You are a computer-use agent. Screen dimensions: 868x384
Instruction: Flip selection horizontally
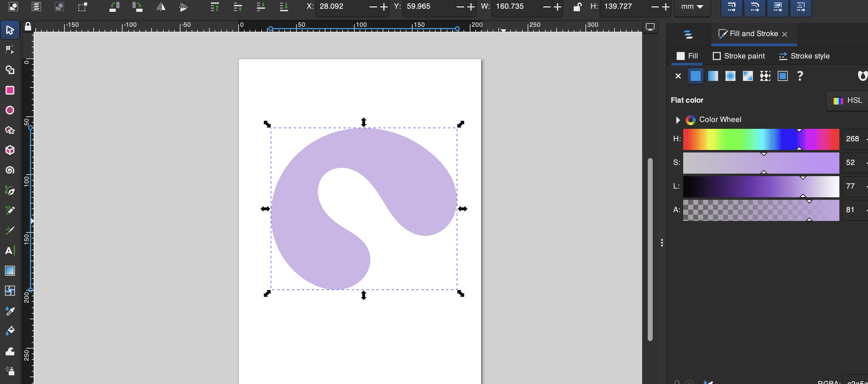[x=161, y=7]
